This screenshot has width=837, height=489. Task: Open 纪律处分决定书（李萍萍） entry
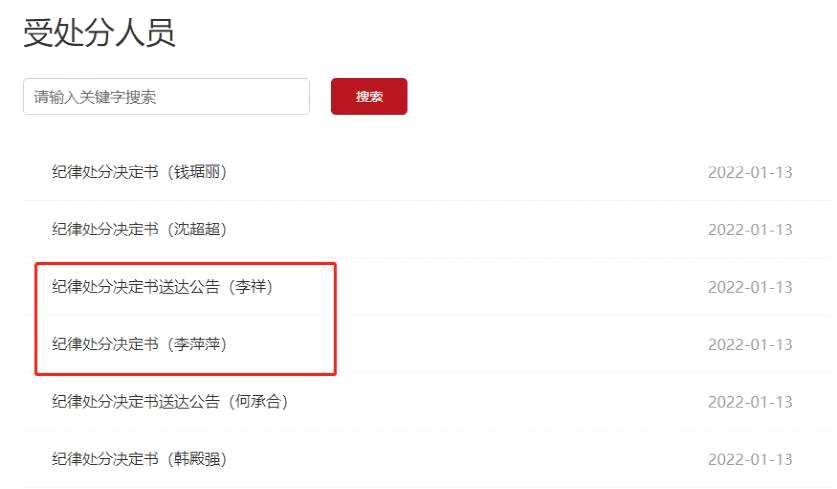(x=139, y=344)
